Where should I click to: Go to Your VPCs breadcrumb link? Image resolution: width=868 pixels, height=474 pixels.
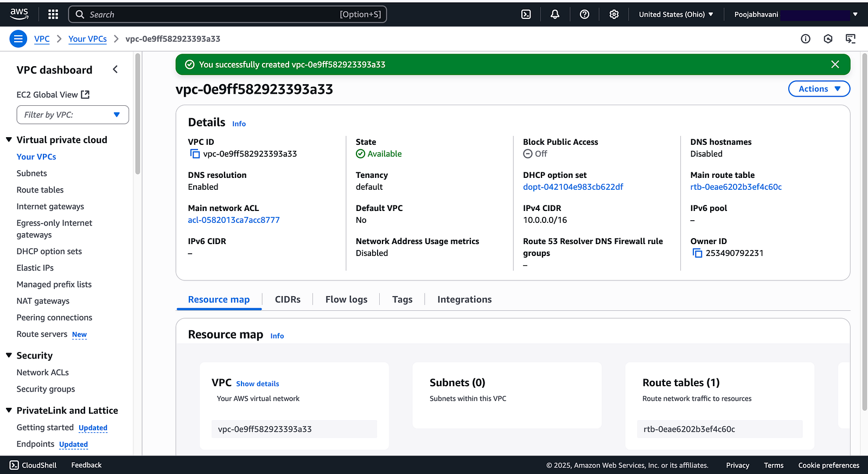pyautogui.click(x=87, y=39)
